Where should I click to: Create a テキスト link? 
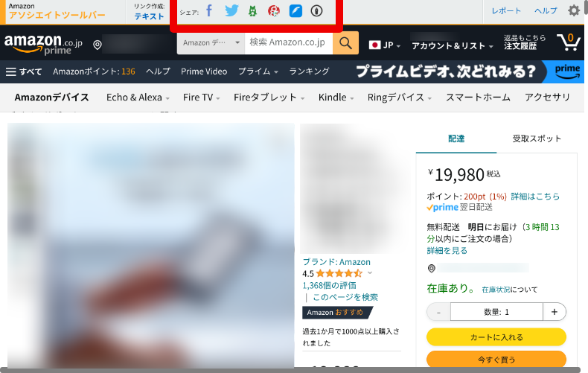[x=149, y=16]
